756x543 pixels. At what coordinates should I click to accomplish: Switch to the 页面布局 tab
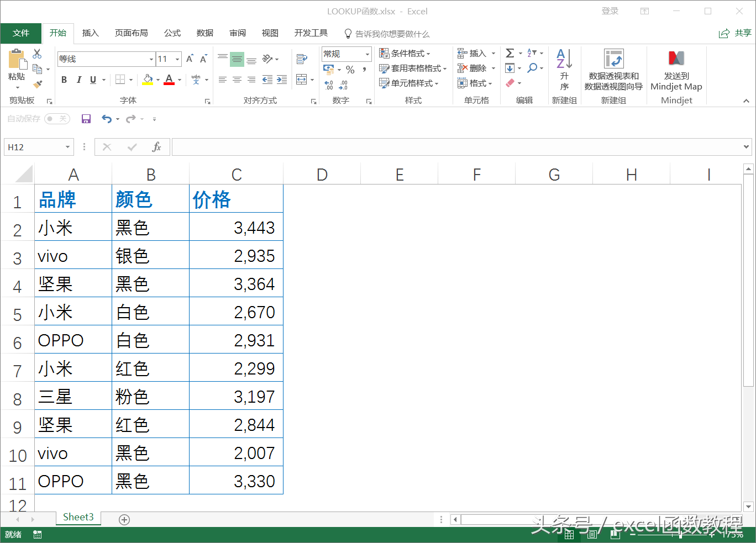pos(131,33)
